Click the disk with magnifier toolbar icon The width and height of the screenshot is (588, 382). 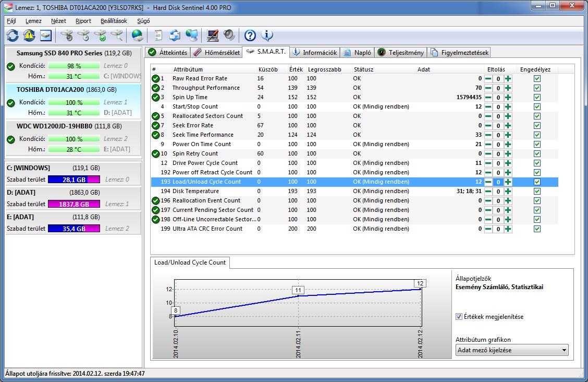117,35
